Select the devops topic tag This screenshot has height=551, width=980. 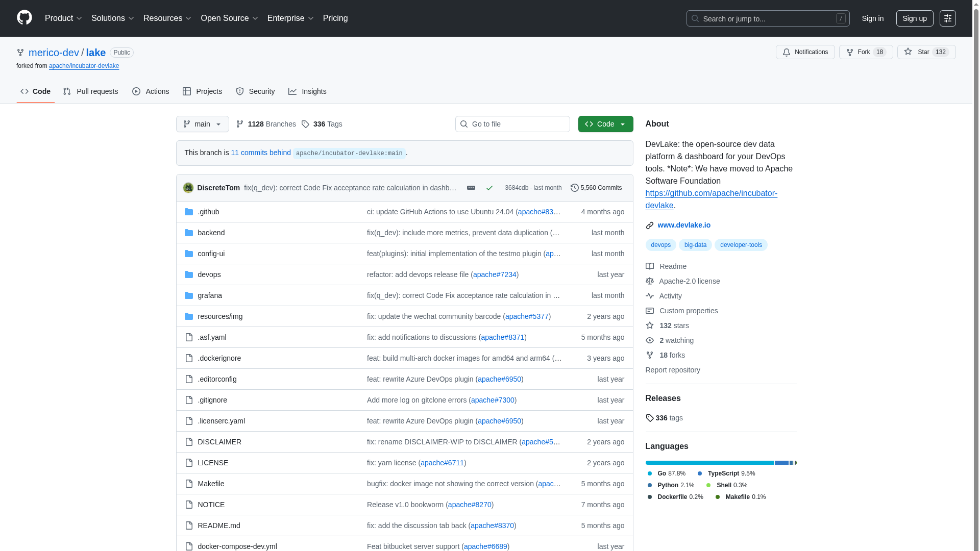click(x=661, y=245)
